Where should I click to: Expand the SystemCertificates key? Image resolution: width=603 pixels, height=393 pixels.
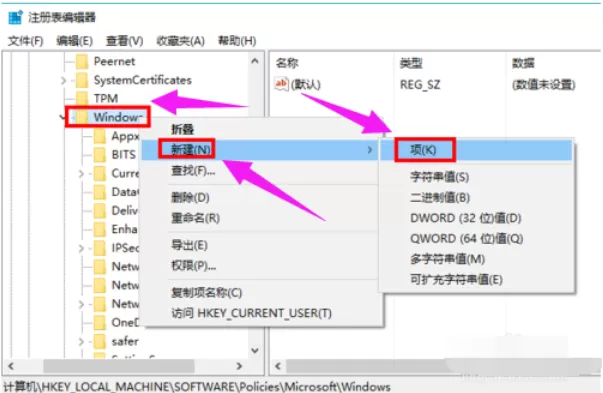[63, 80]
